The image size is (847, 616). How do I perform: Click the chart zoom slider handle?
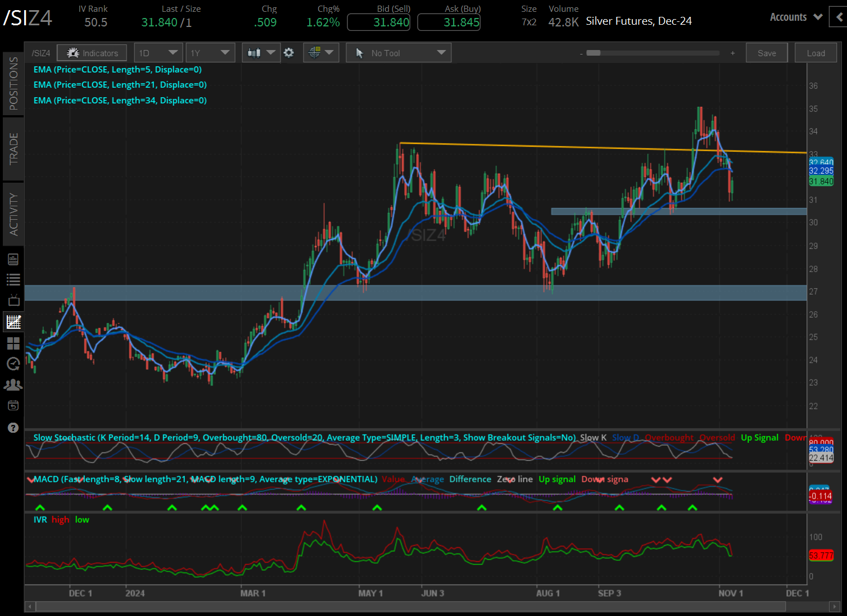tap(594, 53)
